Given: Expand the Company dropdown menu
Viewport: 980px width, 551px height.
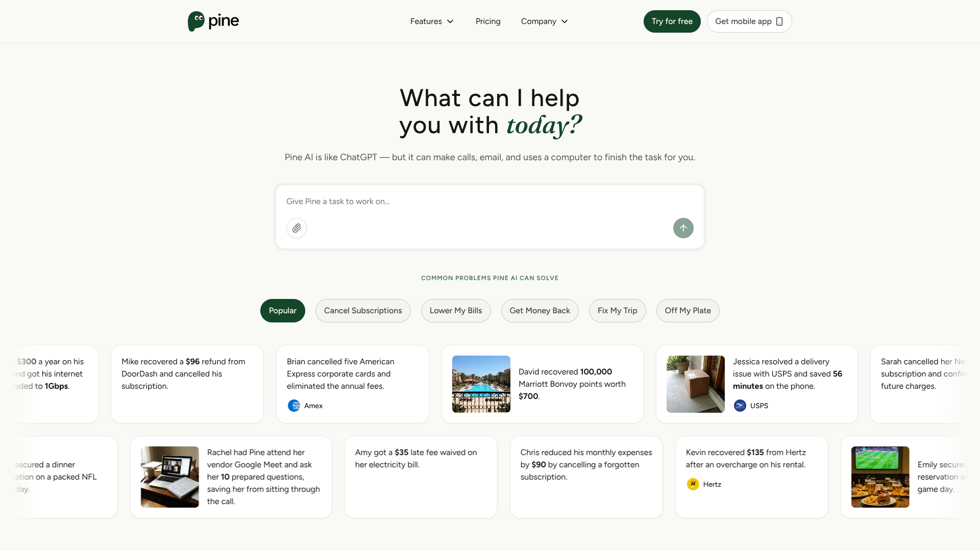Looking at the screenshot, I should point(544,21).
